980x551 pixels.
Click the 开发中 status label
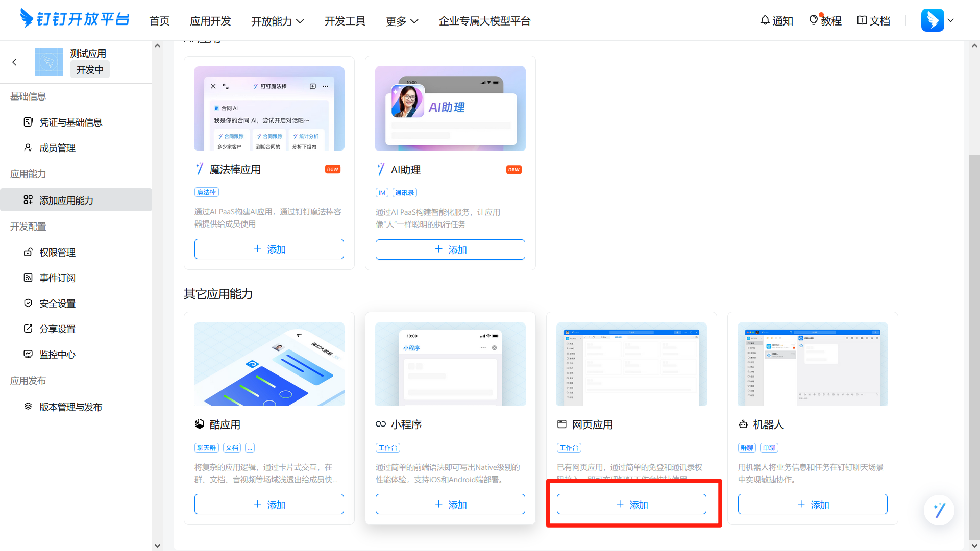click(x=90, y=69)
